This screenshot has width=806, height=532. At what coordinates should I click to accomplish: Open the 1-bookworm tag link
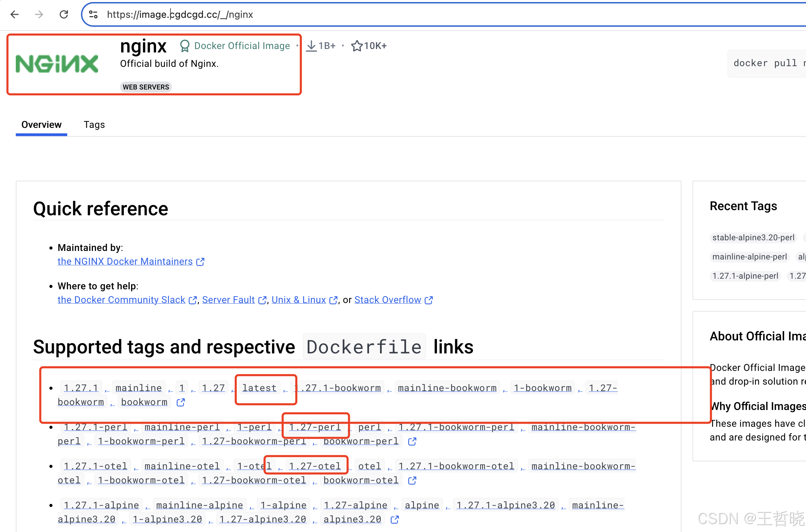coord(543,388)
